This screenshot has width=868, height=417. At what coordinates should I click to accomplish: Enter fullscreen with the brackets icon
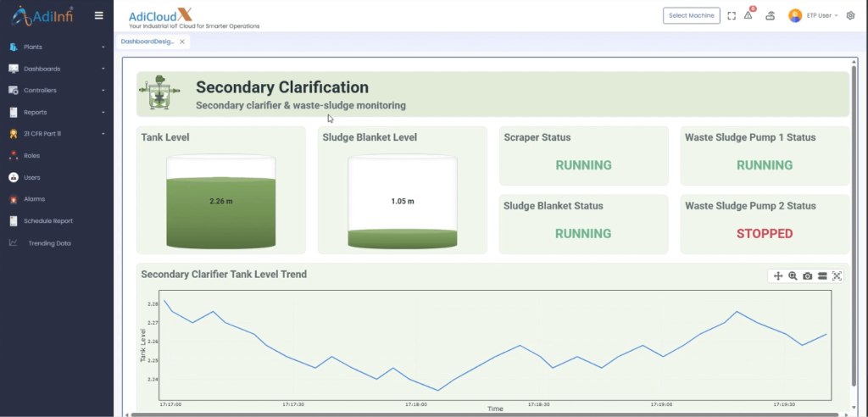(732, 15)
